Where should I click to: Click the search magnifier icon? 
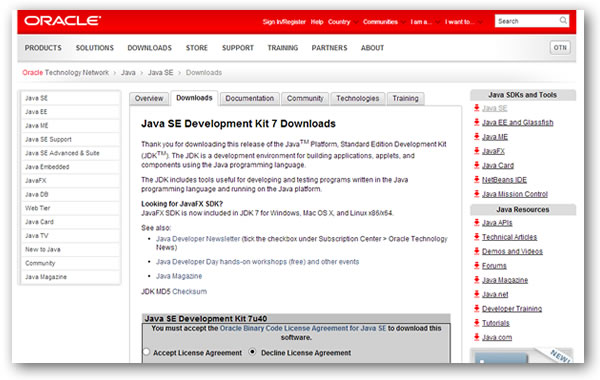[563, 20]
